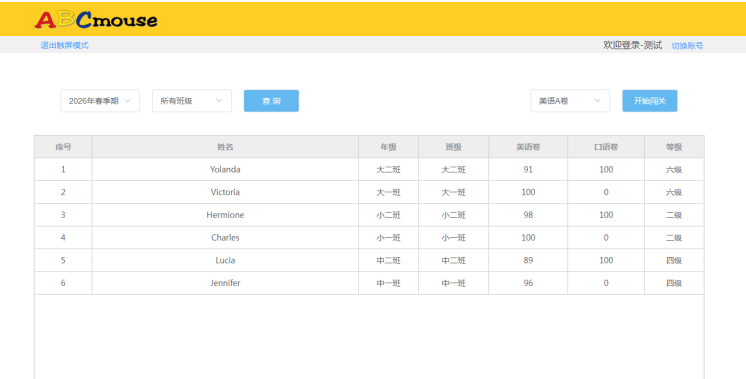746x379 pixels.
Task: Click Charles's 美语卷 score 100
Action: pos(528,238)
